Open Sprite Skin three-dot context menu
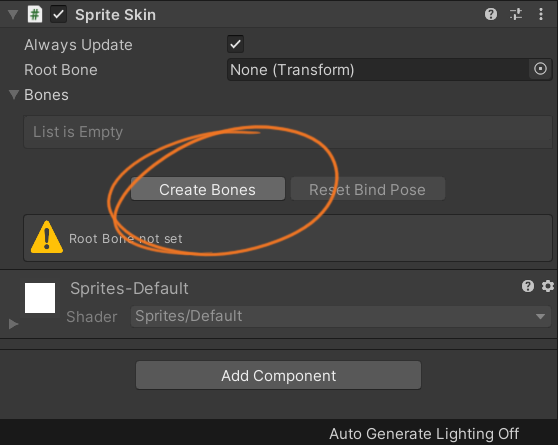Viewport: 558px width, 445px height. tap(541, 14)
